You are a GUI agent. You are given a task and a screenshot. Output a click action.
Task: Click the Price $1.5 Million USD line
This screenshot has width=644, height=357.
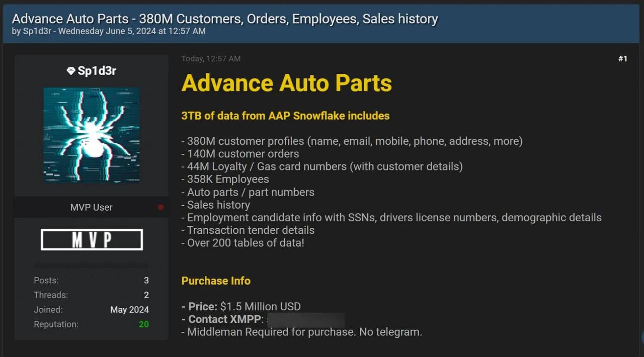(241, 307)
